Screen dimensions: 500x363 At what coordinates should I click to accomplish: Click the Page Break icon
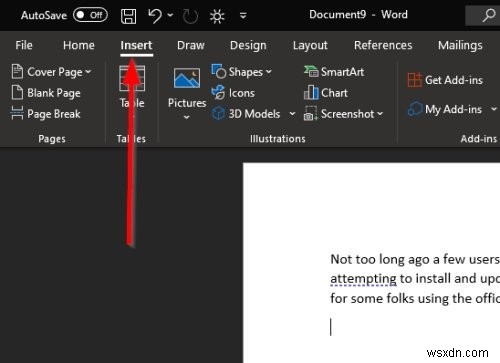17,113
